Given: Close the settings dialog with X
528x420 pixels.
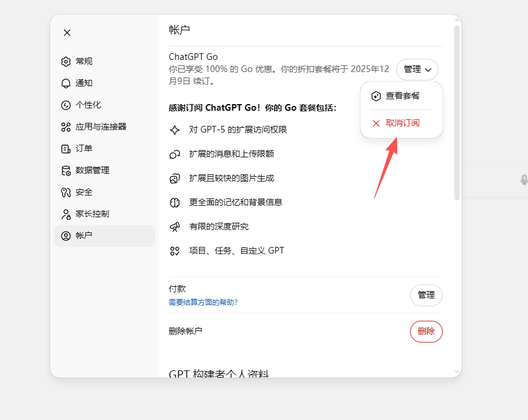Looking at the screenshot, I should click(67, 33).
